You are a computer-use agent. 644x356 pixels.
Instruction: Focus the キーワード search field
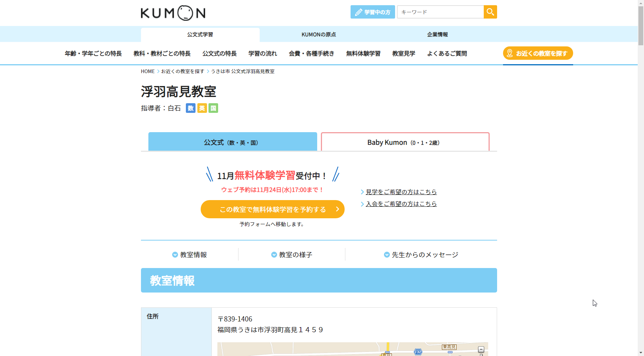(440, 12)
